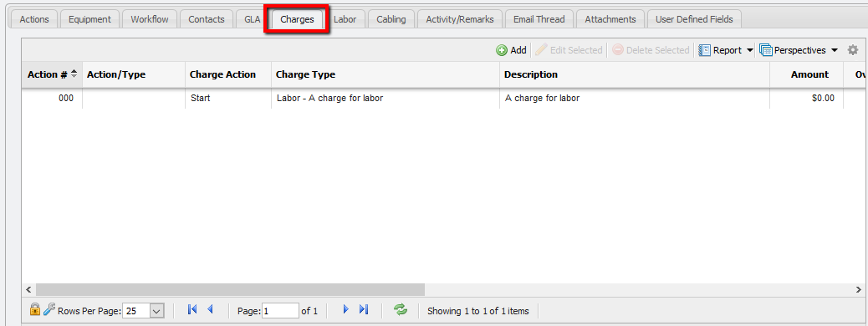Go to first page arrow

[x=192, y=310]
